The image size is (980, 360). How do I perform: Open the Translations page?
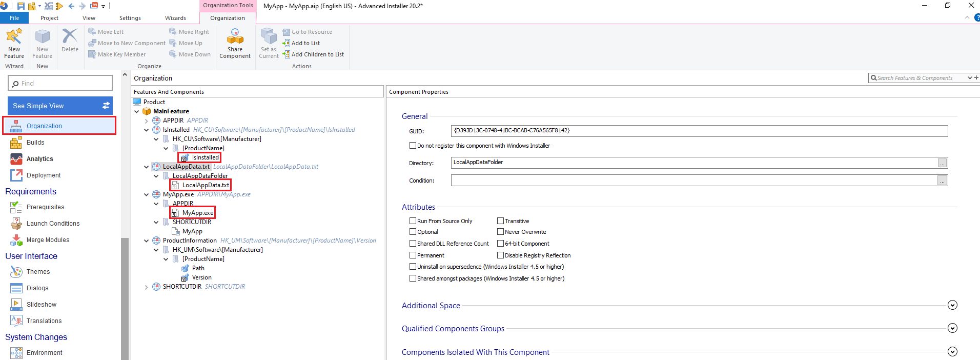tap(44, 321)
